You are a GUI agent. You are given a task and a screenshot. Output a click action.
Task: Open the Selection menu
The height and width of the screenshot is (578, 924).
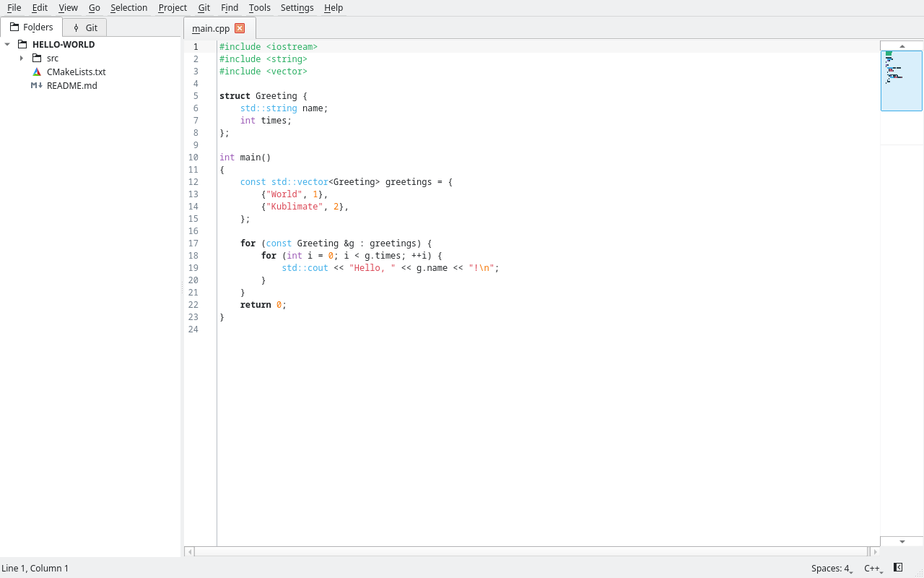(x=128, y=8)
